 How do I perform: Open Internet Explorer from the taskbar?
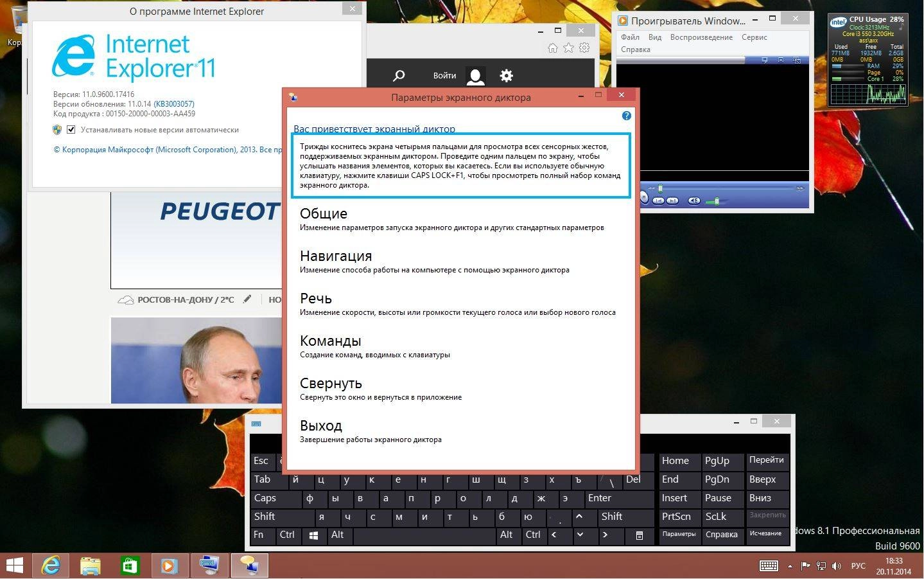pyautogui.click(x=51, y=566)
